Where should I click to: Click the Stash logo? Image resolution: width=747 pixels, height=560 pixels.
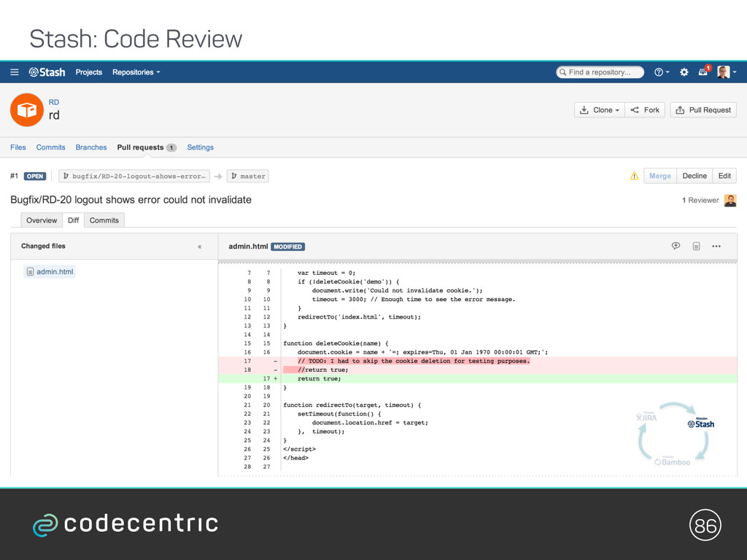click(x=47, y=72)
